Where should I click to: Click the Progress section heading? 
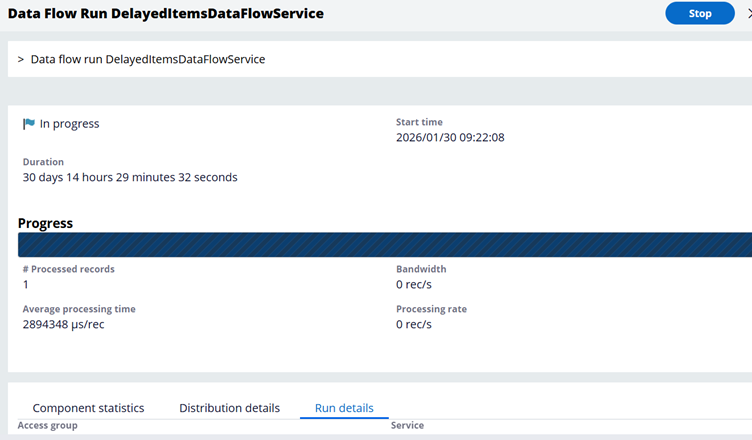point(45,223)
